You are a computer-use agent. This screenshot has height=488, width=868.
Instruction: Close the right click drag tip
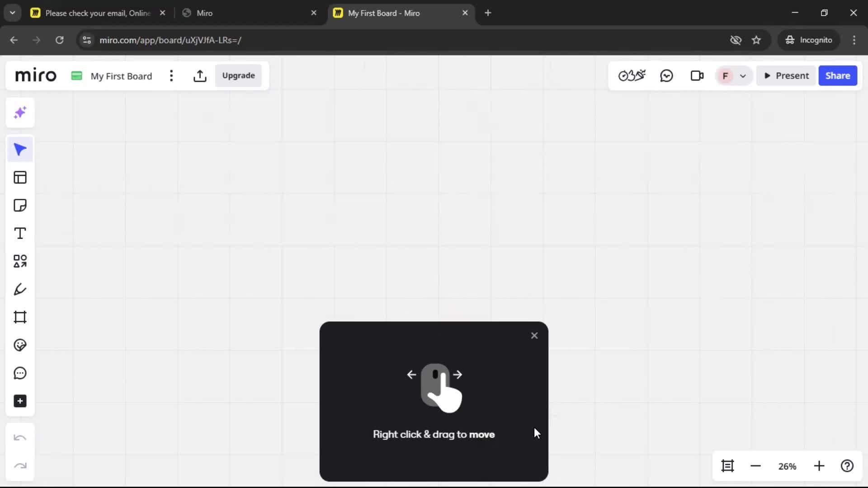(534, 336)
